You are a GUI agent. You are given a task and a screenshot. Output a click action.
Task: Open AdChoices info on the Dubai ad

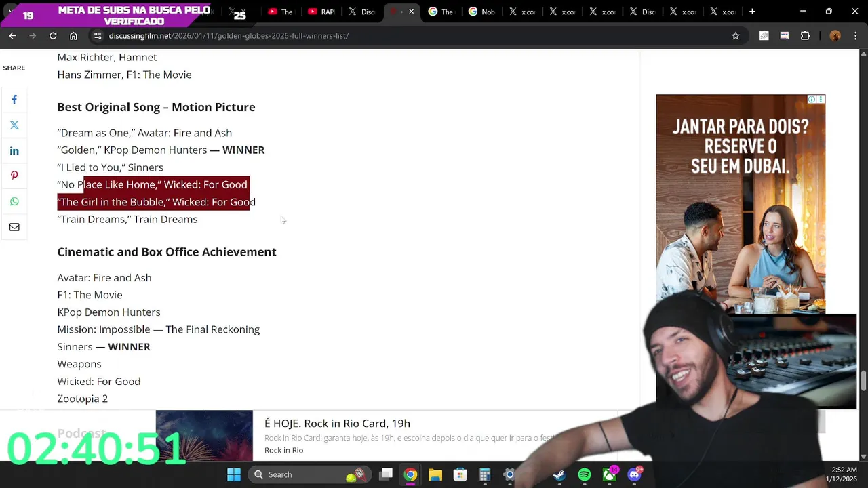(x=812, y=100)
